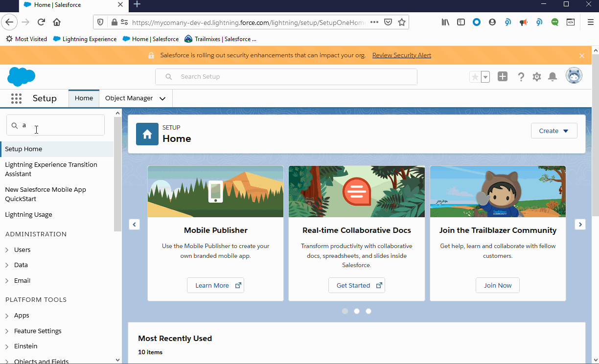Open the Astro user profile avatar
Image resolution: width=599 pixels, height=364 pixels.
574,76
